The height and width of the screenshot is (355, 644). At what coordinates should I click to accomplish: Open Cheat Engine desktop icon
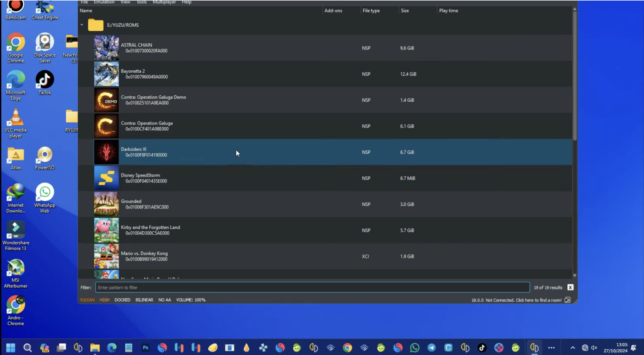click(45, 9)
